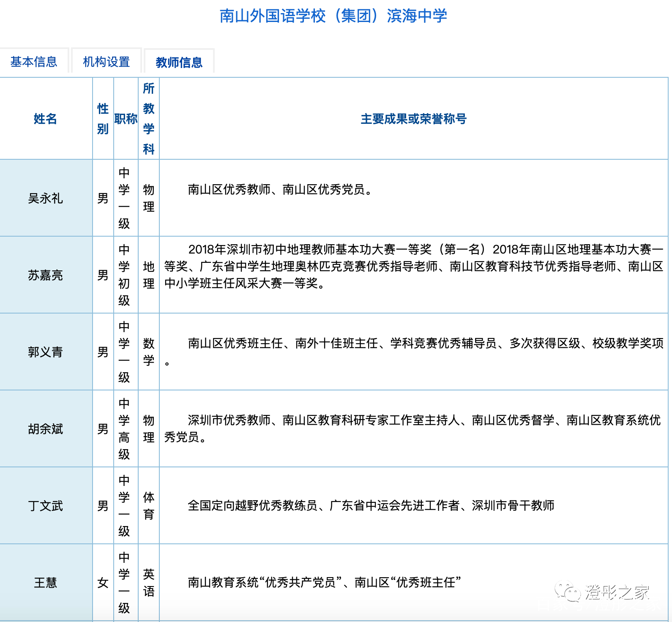Select teacher name 吴永礼
The height and width of the screenshot is (622, 672).
tap(46, 198)
